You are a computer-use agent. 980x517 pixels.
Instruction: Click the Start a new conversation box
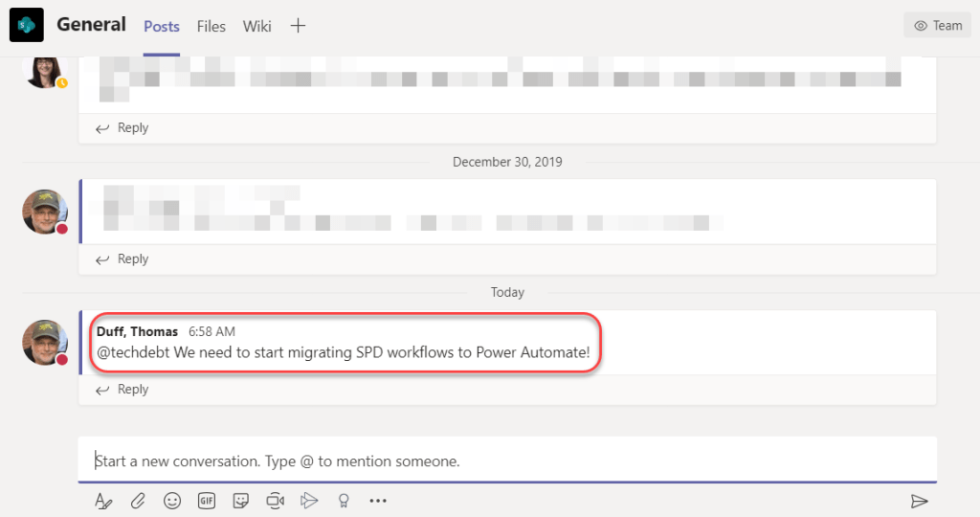point(507,461)
